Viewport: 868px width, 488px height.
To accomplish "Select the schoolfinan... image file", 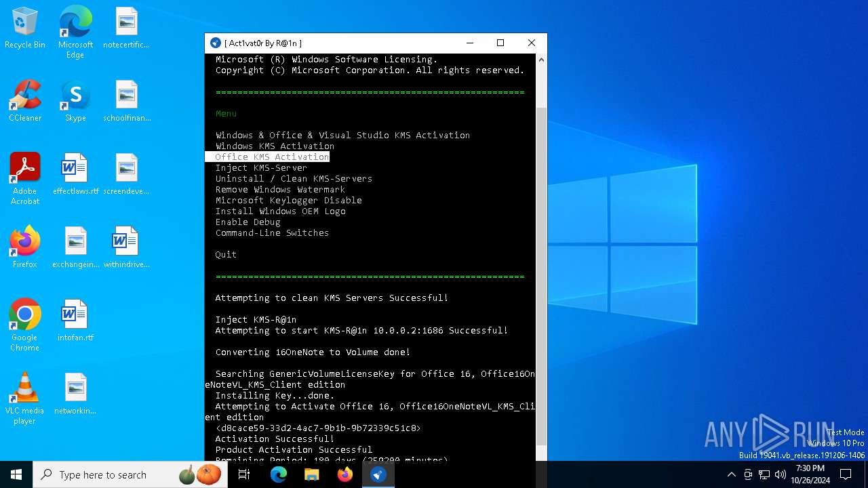I will 126,102.
